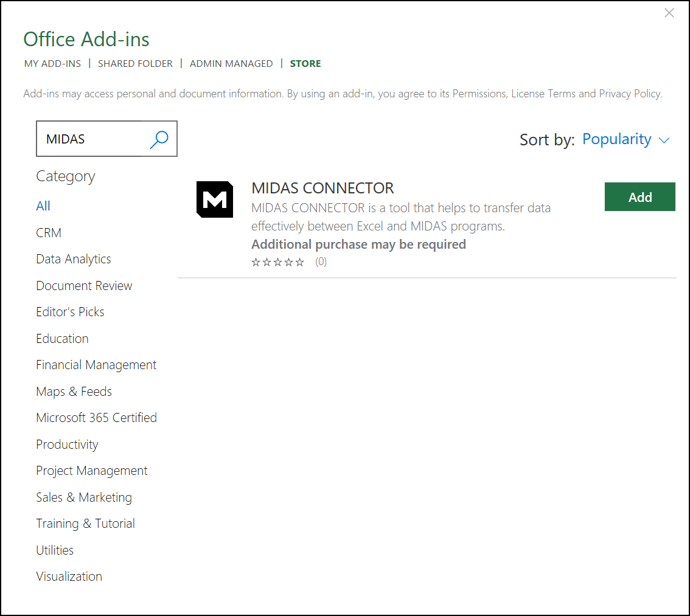This screenshot has width=690, height=616.
Task: Click the chevron next to Popularity
Action: tap(663, 140)
